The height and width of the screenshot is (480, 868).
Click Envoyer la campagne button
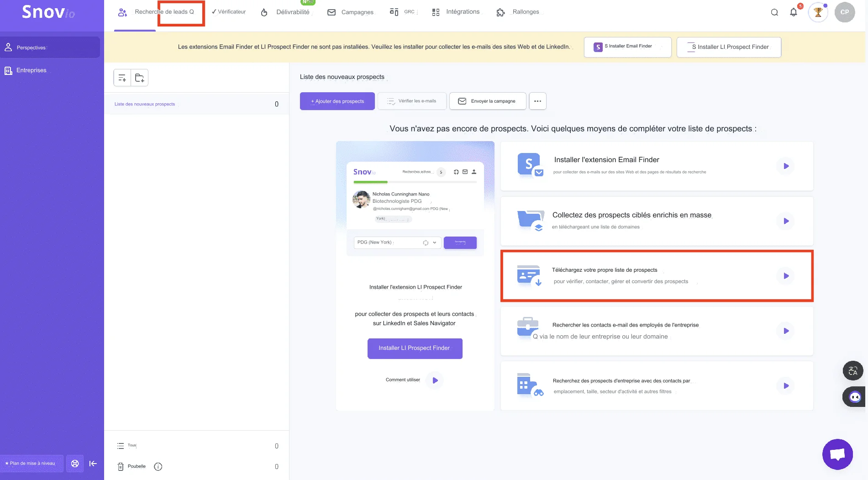[488, 101]
